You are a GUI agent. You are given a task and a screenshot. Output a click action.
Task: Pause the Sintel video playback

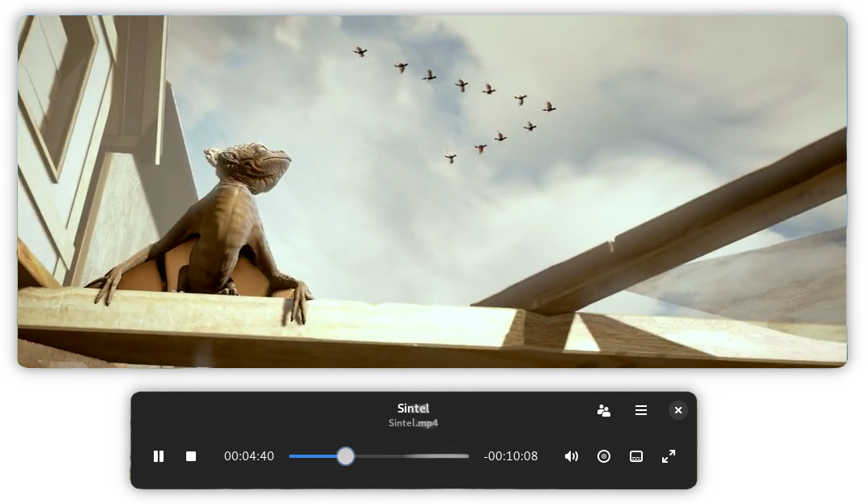[x=159, y=456]
